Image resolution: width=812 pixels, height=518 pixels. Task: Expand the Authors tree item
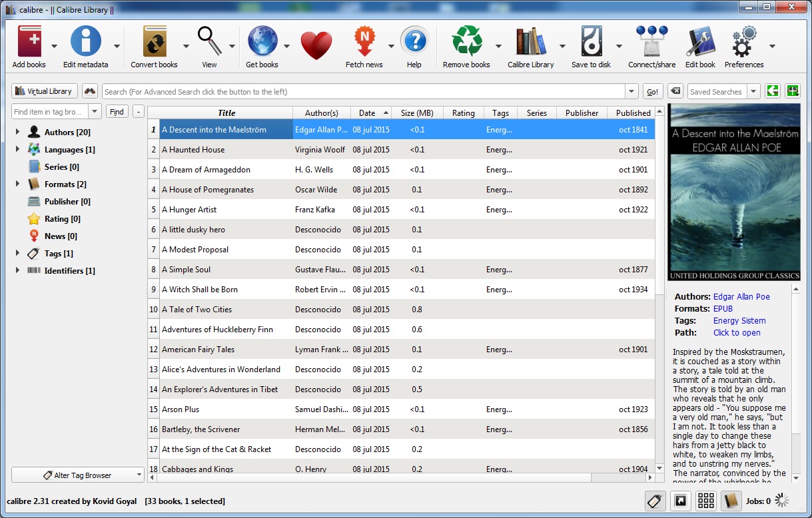coord(17,132)
